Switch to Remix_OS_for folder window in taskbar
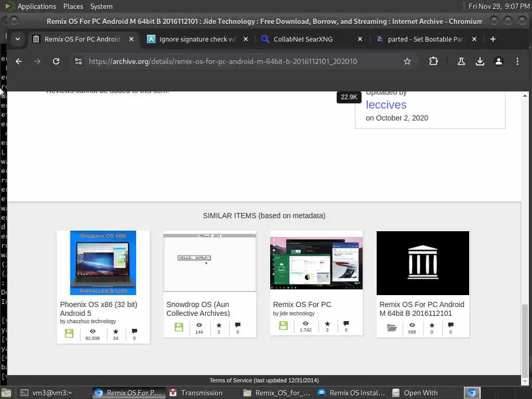532x399 pixels. coord(277,393)
